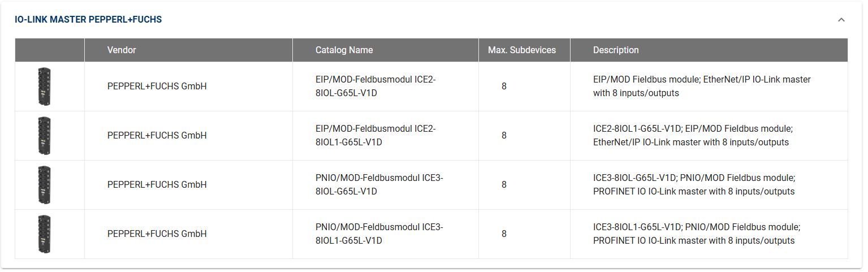868x272 pixels.
Task: Collapse the IO-Link Master Pepperl+Fuchs panel
Action: click(841, 20)
